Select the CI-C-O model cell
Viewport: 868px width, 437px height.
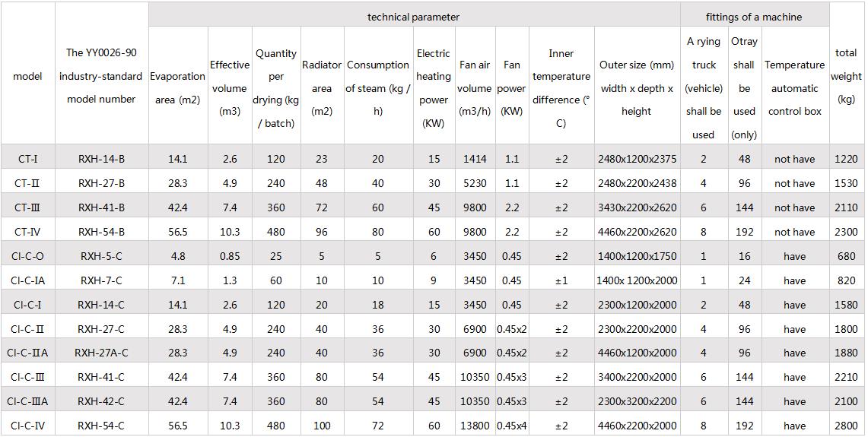point(28,256)
